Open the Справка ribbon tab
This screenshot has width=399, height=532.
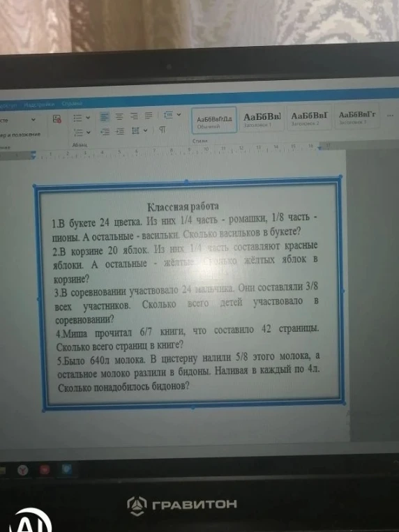click(72, 103)
